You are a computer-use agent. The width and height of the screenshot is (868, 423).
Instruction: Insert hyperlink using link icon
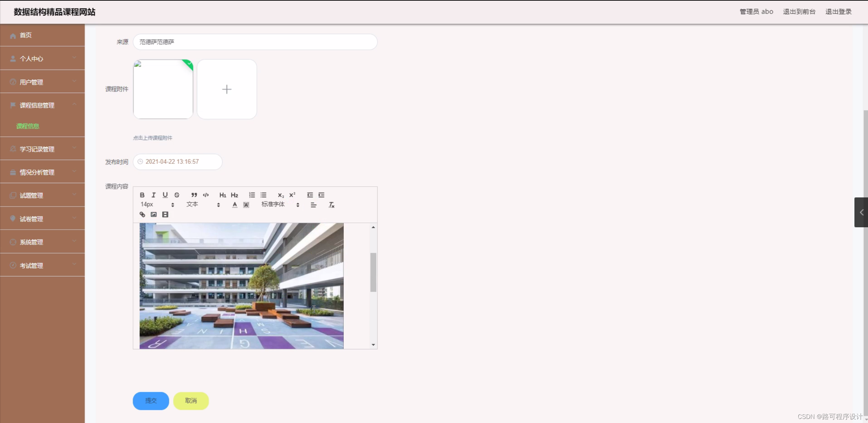pyautogui.click(x=142, y=214)
